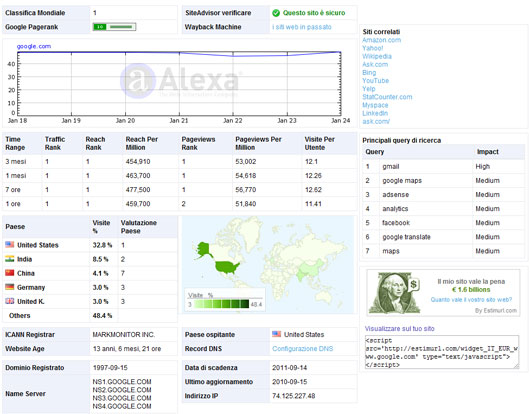
Task: Click the hosting country United States flag
Action: coord(276,334)
